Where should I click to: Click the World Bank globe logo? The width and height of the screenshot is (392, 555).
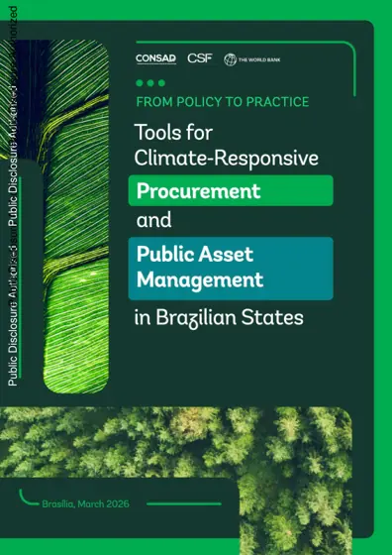(230, 59)
